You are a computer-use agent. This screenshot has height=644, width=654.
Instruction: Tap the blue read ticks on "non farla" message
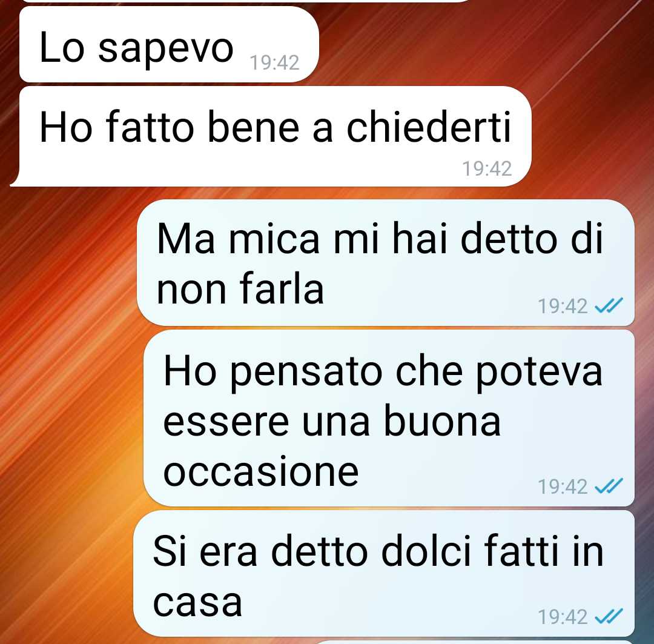(x=609, y=305)
